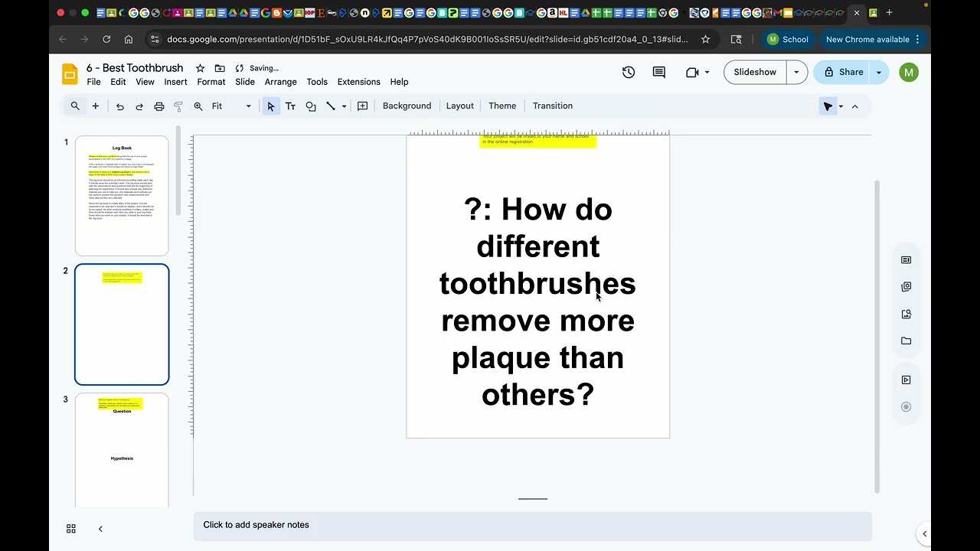Open the School Chrome profile button
Viewport: 980px width, 551px height.
tap(788, 39)
